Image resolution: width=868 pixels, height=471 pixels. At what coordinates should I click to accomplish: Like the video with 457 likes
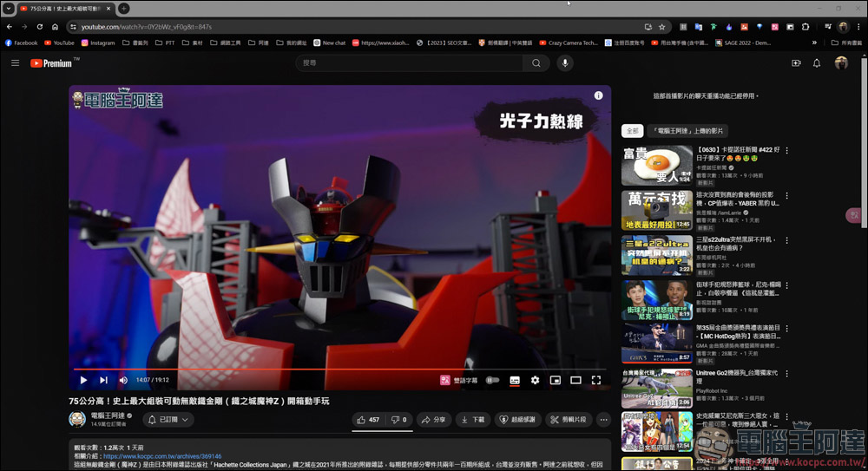coord(369,420)
